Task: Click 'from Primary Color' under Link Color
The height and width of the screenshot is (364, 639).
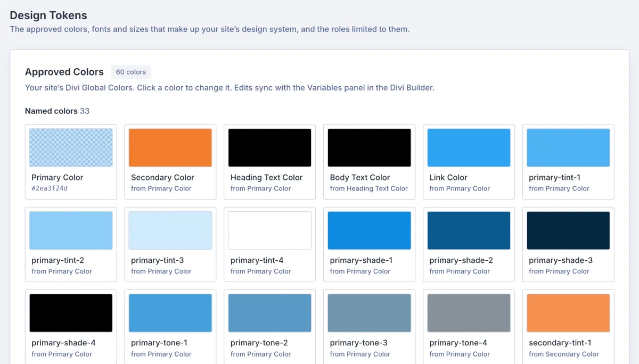Action: [x=460, y=188]
